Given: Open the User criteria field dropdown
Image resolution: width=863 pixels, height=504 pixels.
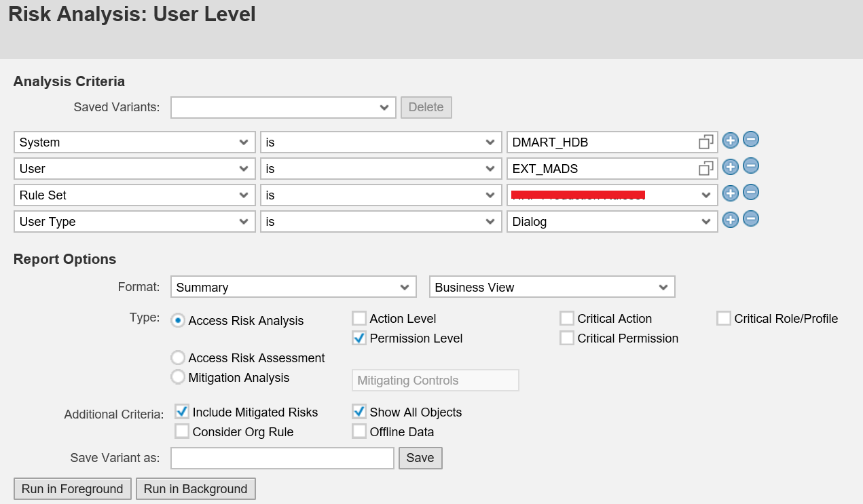Looking at the screenshot, I should (x=134, y=169).
